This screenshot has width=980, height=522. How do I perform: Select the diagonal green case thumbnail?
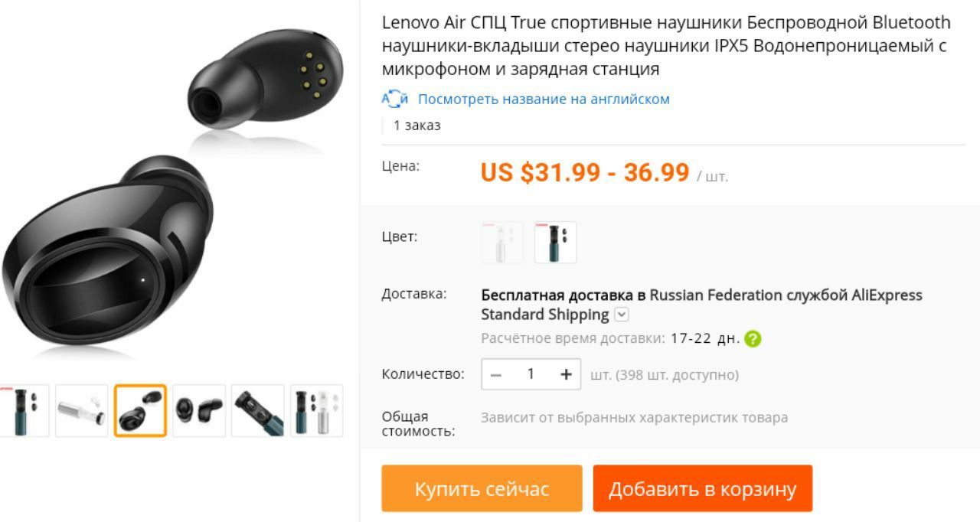257,410
